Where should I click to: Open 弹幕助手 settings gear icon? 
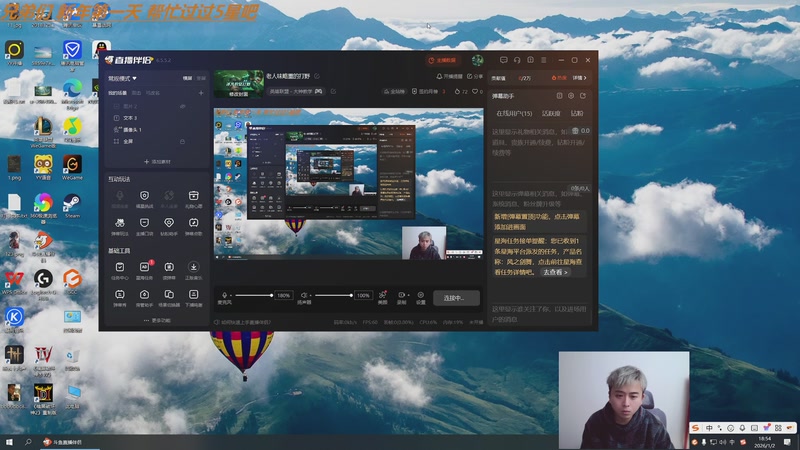571,96
